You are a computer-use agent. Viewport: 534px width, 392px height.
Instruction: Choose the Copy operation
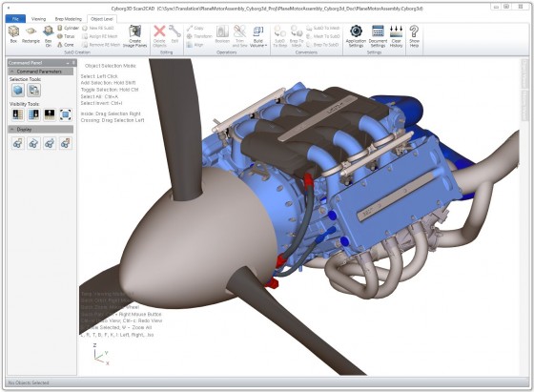(195, 28)
